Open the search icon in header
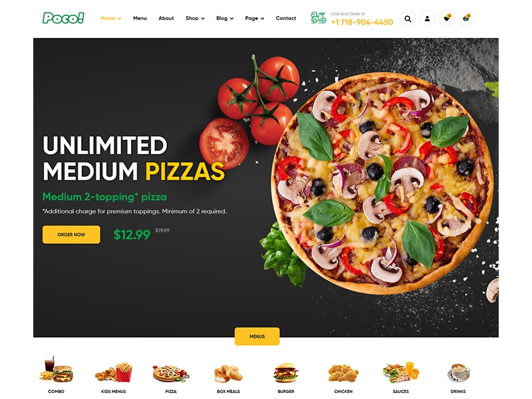The height and width of the screenshot is (399, 532). pyautogui.click(x=408, y=19)
